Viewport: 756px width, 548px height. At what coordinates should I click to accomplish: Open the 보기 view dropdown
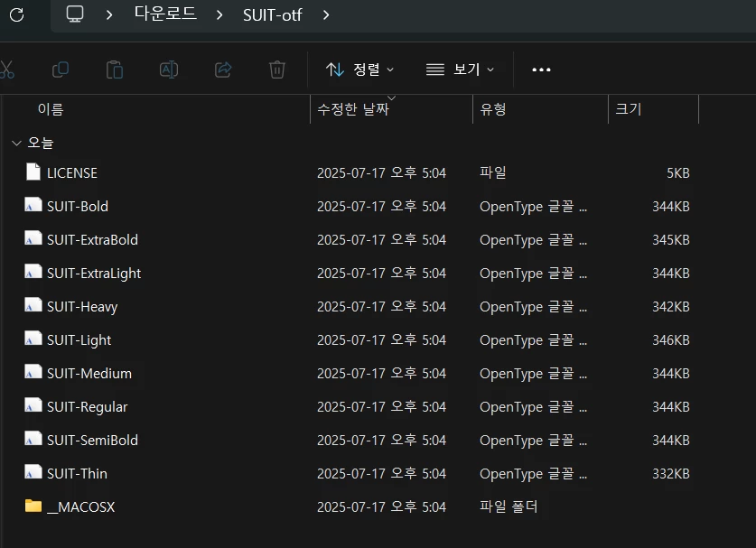tap(460, 70)
